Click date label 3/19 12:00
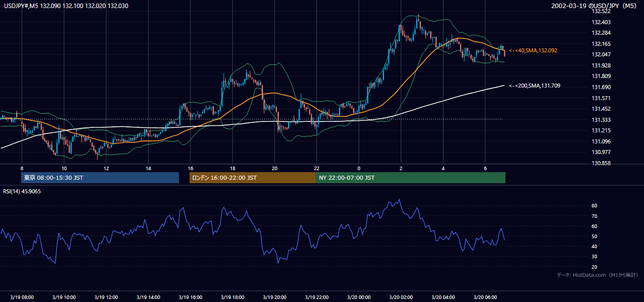This screenshot has height=302, width=644. [x=106, y=297]
